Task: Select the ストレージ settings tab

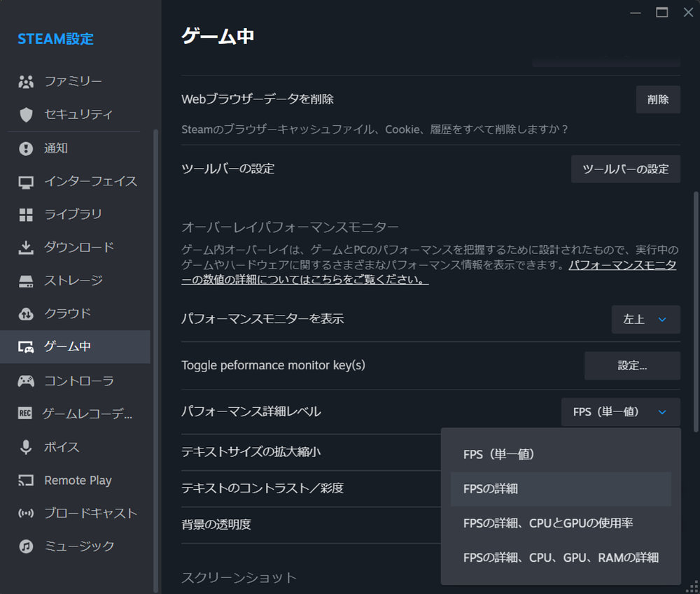Action: pyautogui.click(x=75, y=281)
